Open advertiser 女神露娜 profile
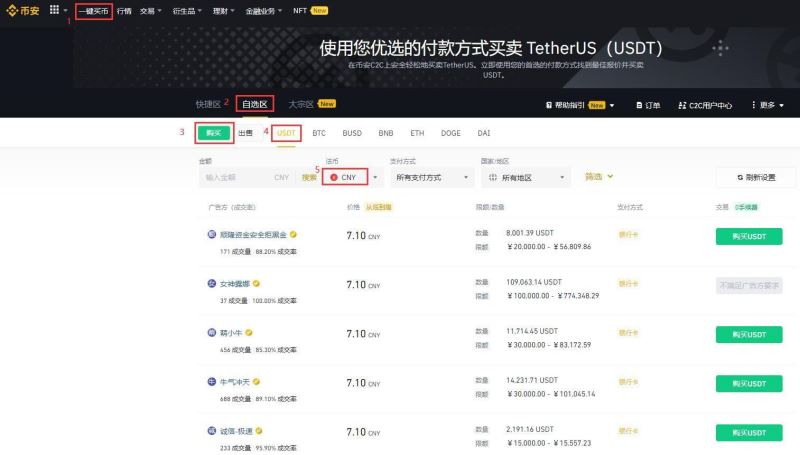 (235, 284)
